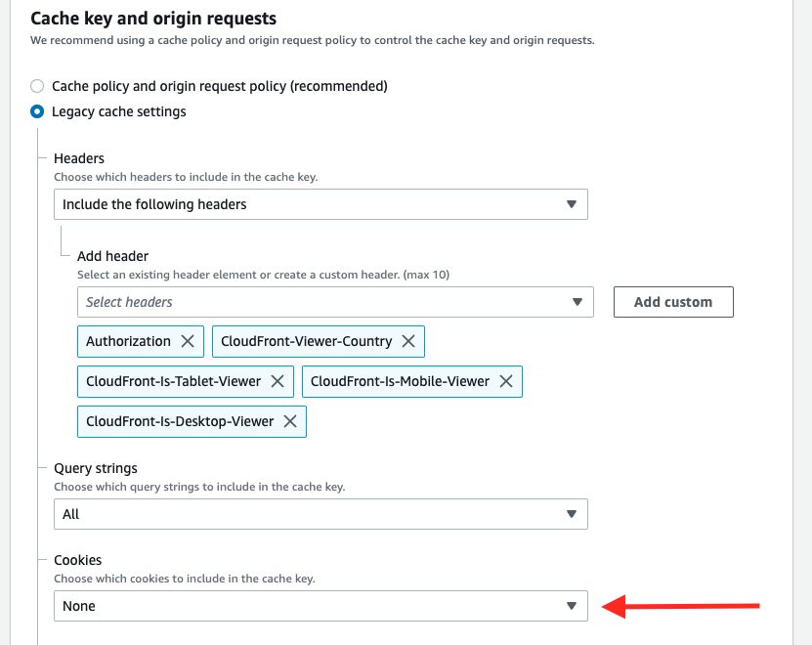Viewport: 812px width, 645px height.
Task: Open the Query strings dropdown set to All
Action: tap(321, 514)
